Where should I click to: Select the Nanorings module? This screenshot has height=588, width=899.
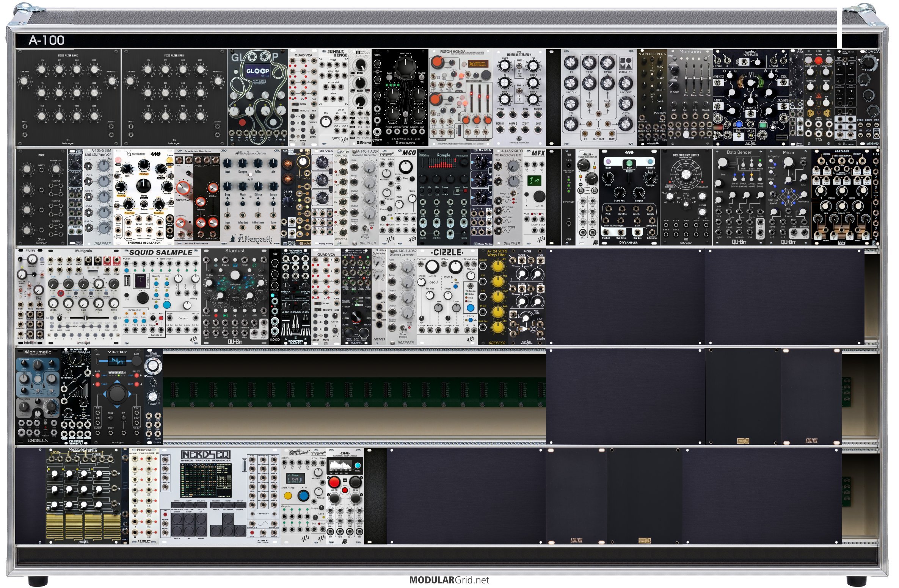coord(652,97)
